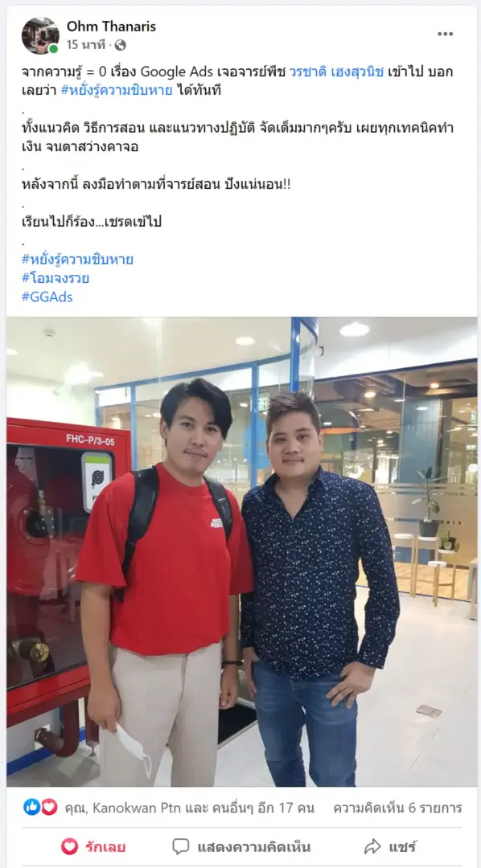Open the post photo of two men
The image size is (481, 868).
point(241,552)
